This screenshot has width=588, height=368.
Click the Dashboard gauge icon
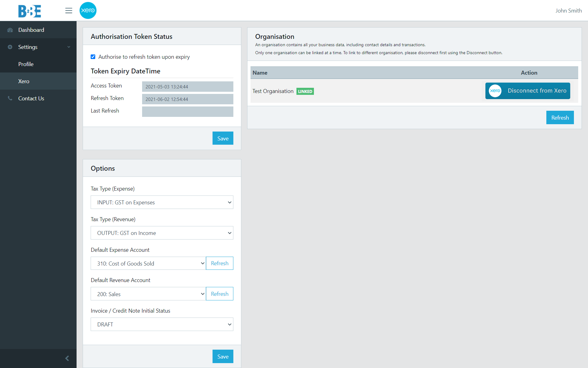10,30
